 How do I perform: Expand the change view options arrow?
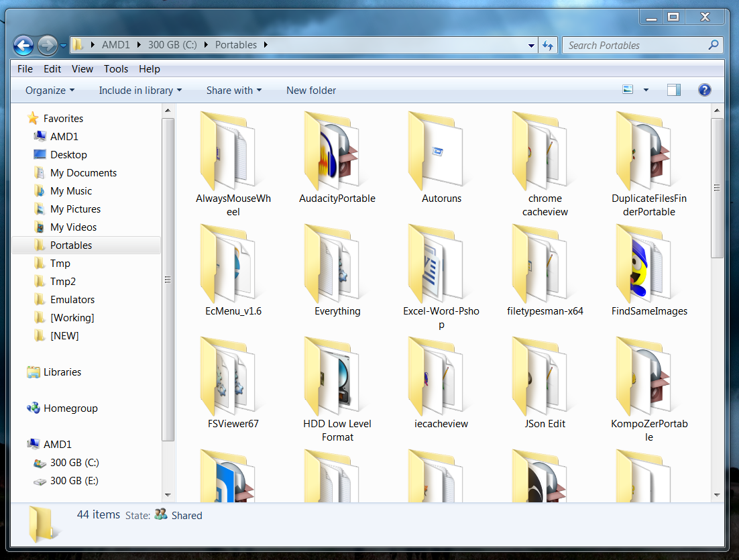(x=646, y=90)
